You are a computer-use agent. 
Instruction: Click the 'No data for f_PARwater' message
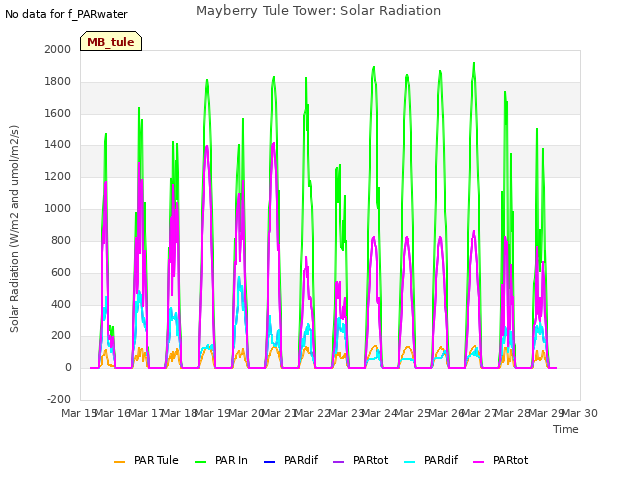(x=66, y=14)
